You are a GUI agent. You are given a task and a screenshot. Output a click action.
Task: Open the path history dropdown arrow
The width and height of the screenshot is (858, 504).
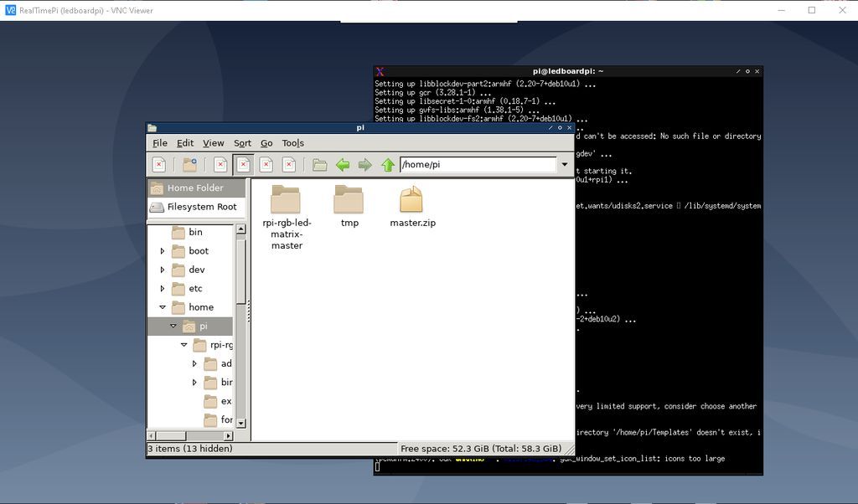[x=565, y=165]
